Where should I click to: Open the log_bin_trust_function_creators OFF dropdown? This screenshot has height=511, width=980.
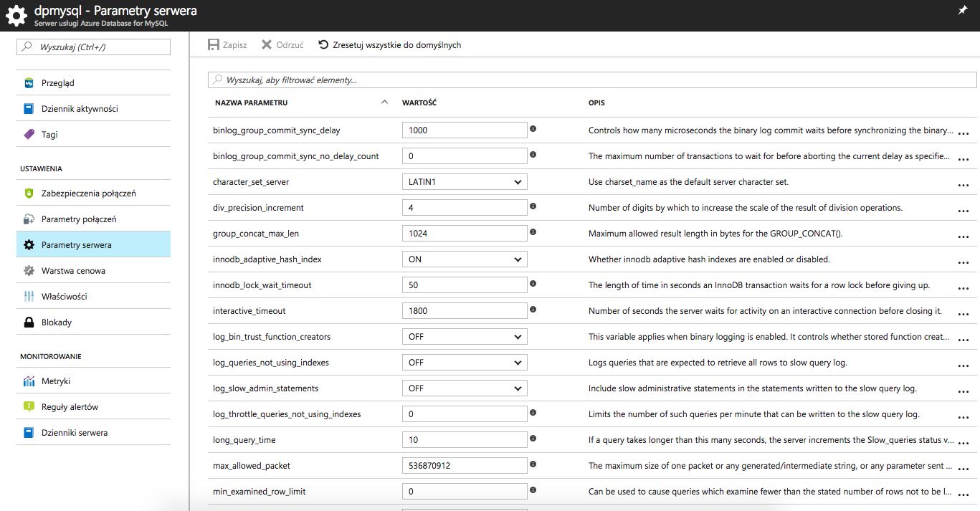tap(465, 337)
